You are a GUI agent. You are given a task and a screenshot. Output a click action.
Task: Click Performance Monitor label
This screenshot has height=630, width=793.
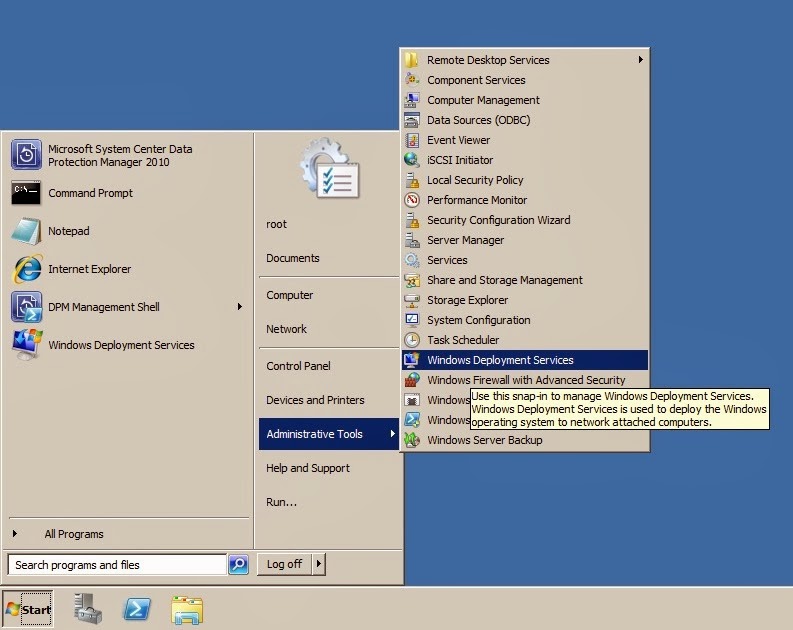click(477, 200)
